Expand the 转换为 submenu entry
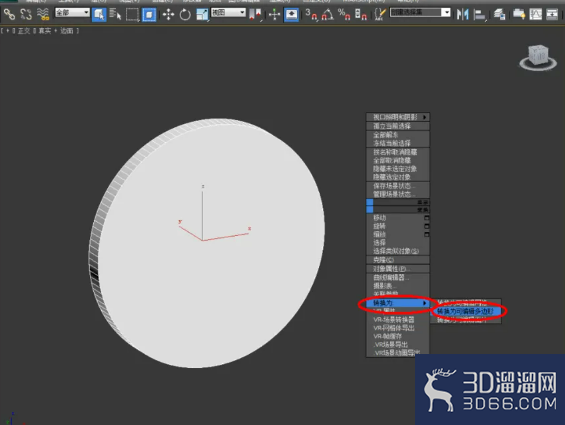Viewport: 565px width, 425px height. (398, 303)
